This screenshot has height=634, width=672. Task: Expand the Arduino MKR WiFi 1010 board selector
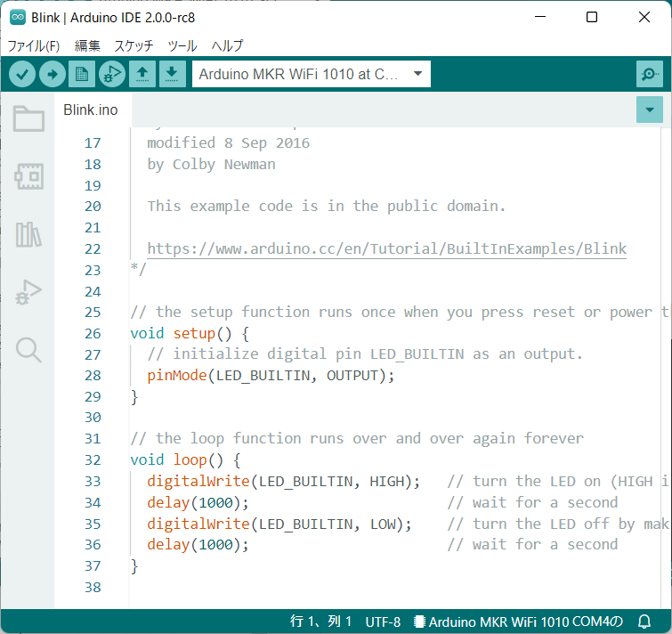(311, 75)
